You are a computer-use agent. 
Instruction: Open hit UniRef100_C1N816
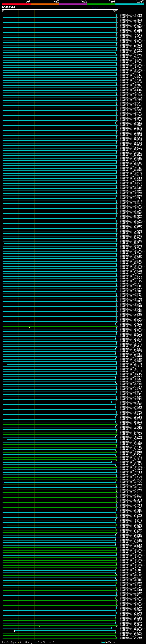[x=131, y=20]
